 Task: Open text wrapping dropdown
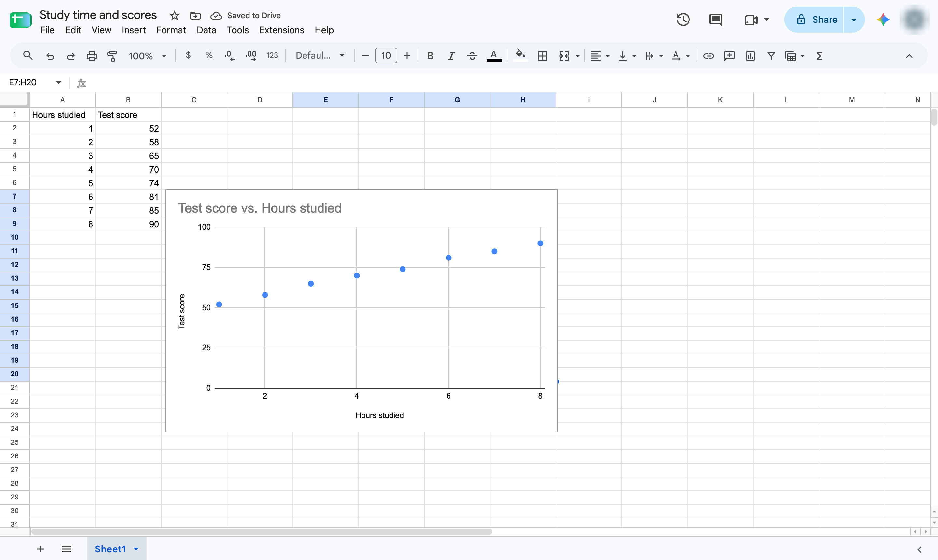click(654, 56)
